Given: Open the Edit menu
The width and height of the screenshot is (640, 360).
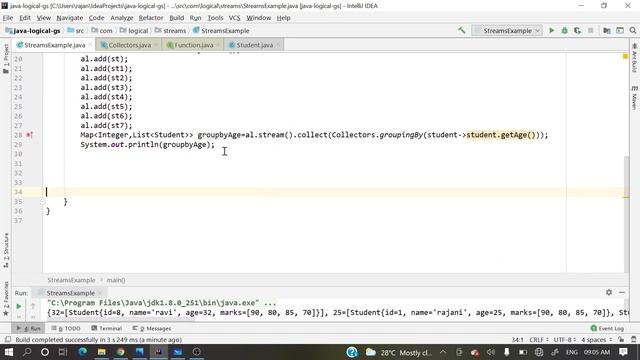Looking at the screenshot, I should [x=25, y=18].
